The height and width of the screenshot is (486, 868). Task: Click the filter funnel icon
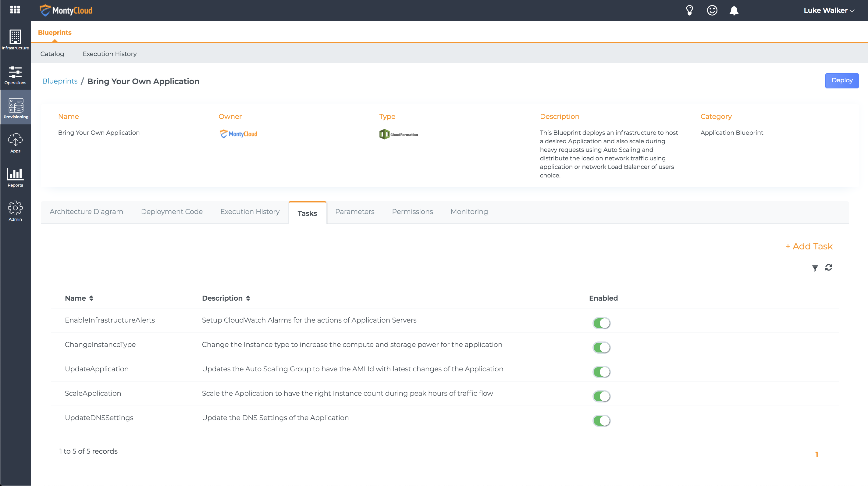click(815, 268)
